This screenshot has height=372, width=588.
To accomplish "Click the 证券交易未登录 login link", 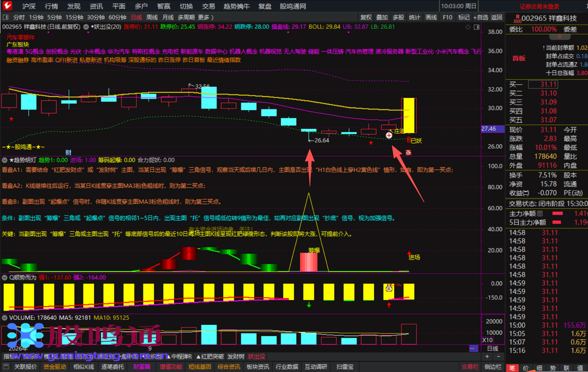I will click(x=539, y=6).
